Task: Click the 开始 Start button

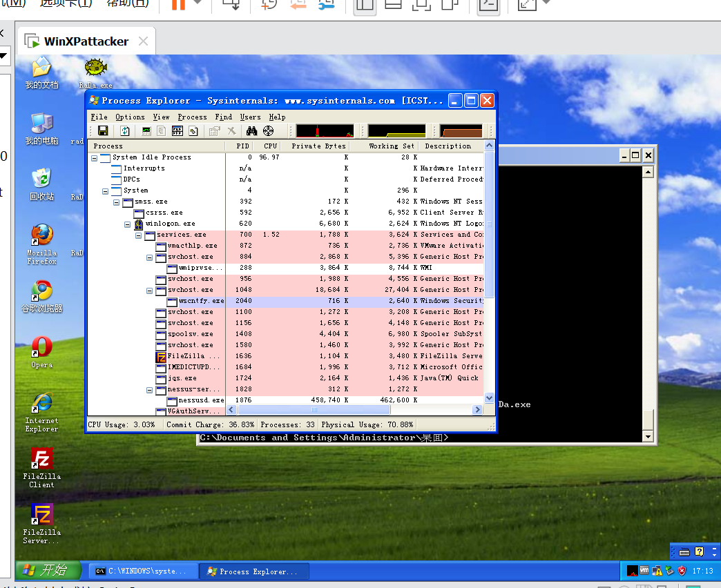Action: [x=48, y=570]
